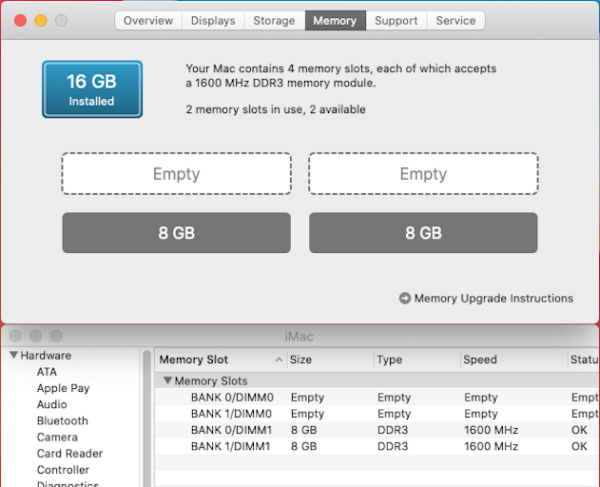Select the second Empty memory slot
Image resolution: width=600 pixels, height=487 pixels.
(423, 174)
